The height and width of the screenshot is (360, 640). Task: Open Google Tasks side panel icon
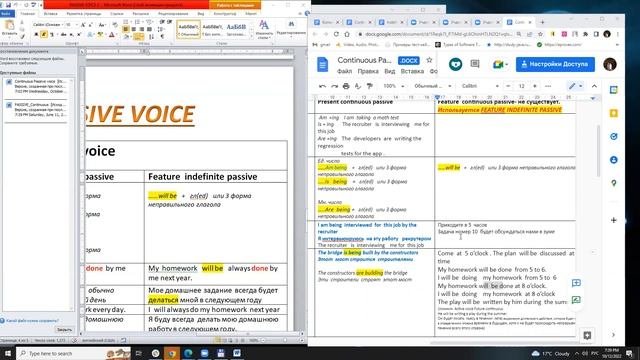(613, 136)
